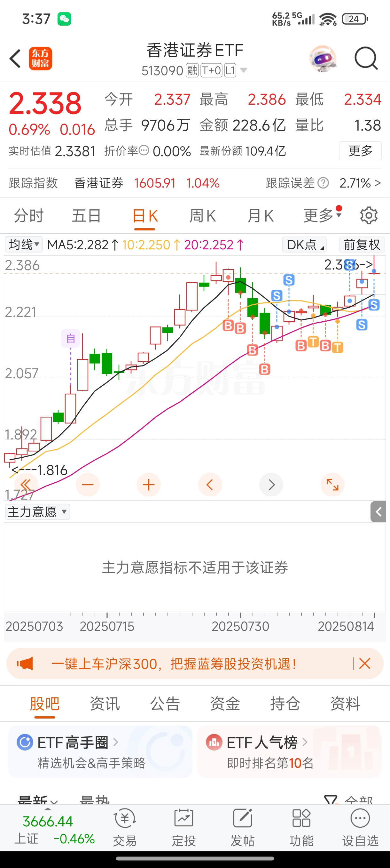Tap the 融 margin trading badge
390x868 pixels.
coord(192,70)
